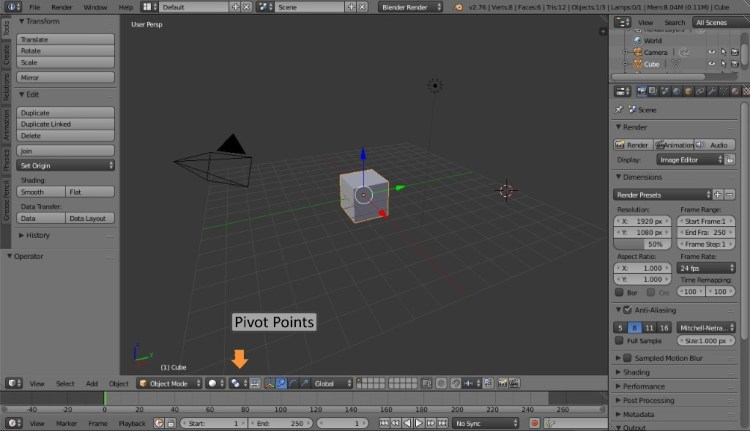The height and width of the screenshot is (431, 750).
Task: Open the World properties tab icon
Action: 676,91
